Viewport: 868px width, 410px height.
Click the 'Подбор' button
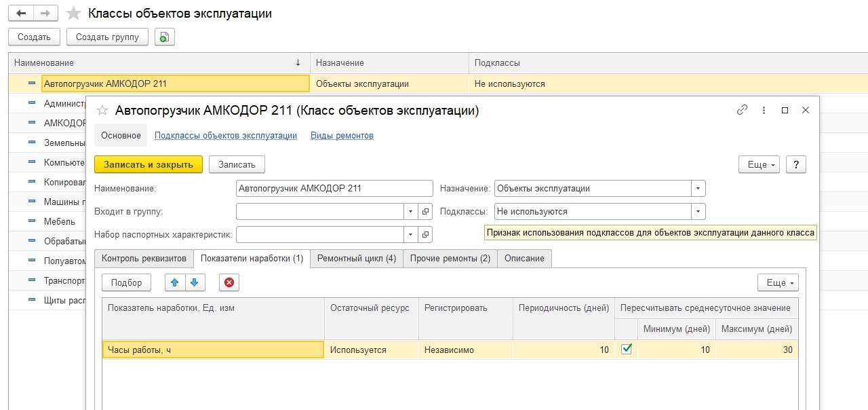[x=127, y=282]
